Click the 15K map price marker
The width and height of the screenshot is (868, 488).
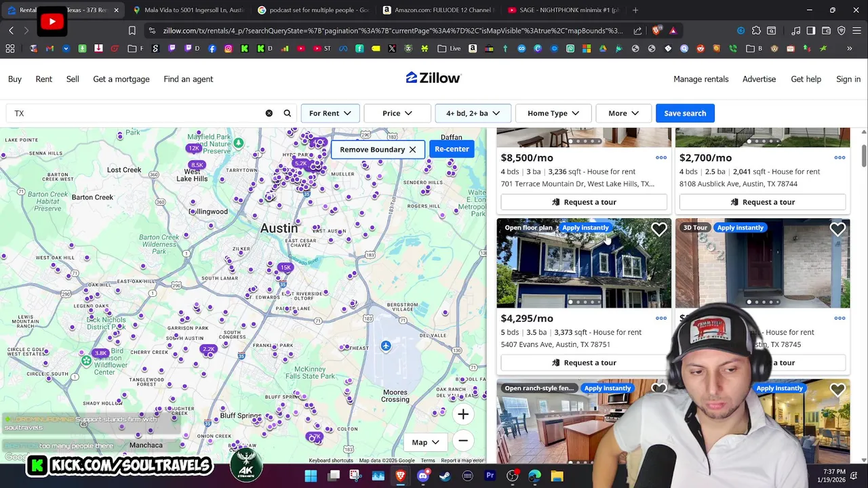pos(285,268)
